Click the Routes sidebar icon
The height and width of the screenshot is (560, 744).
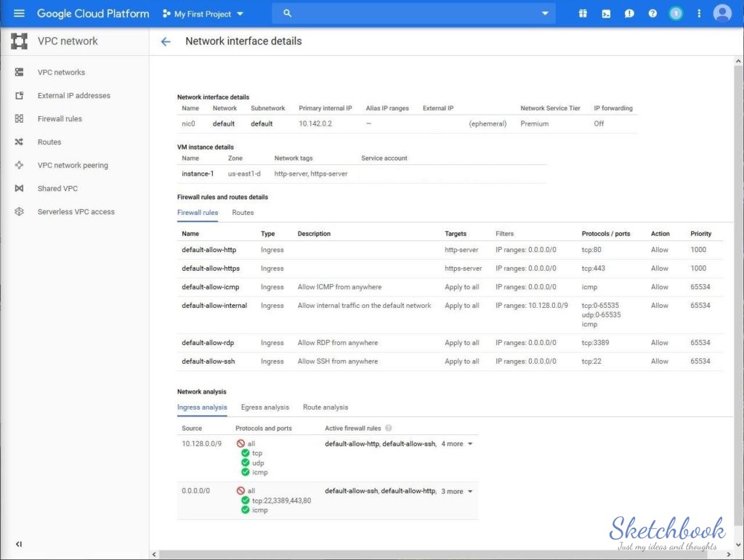[x=19, y=142]
